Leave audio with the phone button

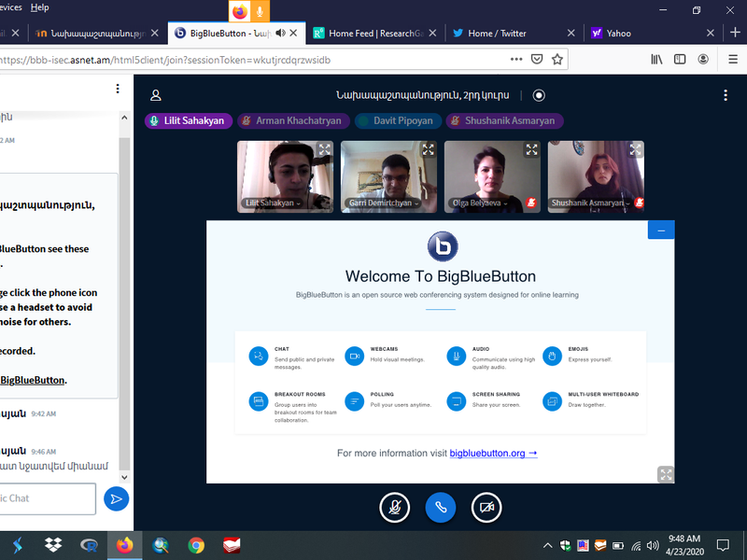coord(440,507)
